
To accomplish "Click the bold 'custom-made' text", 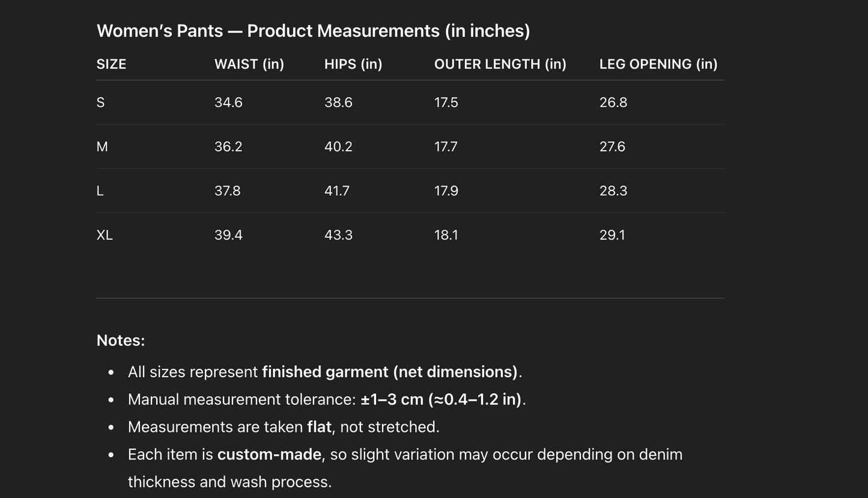I will (x=269, y=454).
